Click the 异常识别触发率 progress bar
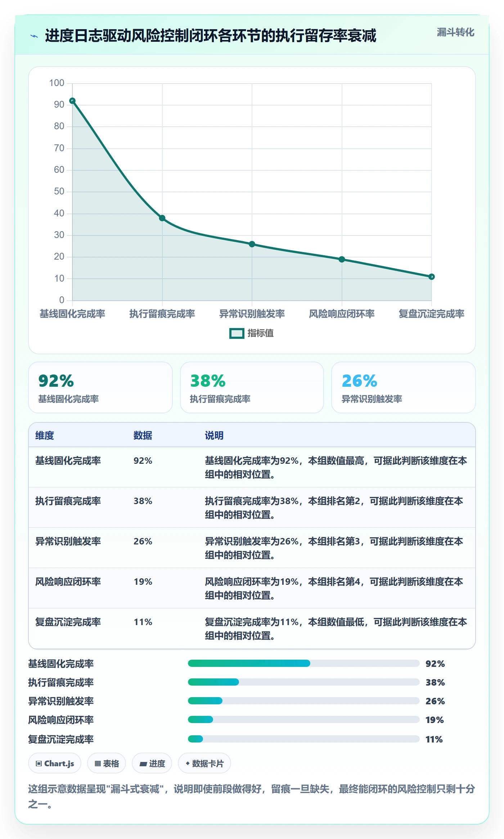Viewport: 504px width, 839px height. [x=304, y=701]
